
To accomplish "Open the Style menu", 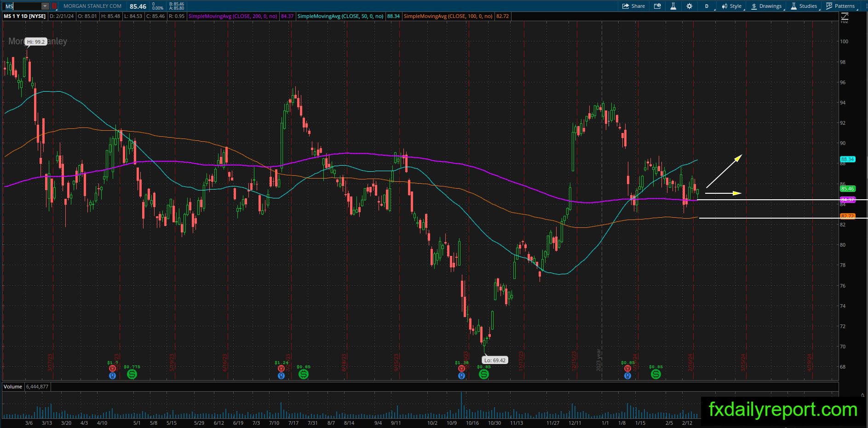I will pos(731,6).
